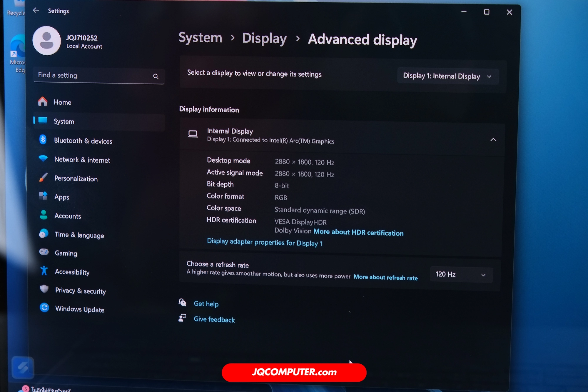Click More about HDR certification link
The image size is (588, 392).
(358, 233)
